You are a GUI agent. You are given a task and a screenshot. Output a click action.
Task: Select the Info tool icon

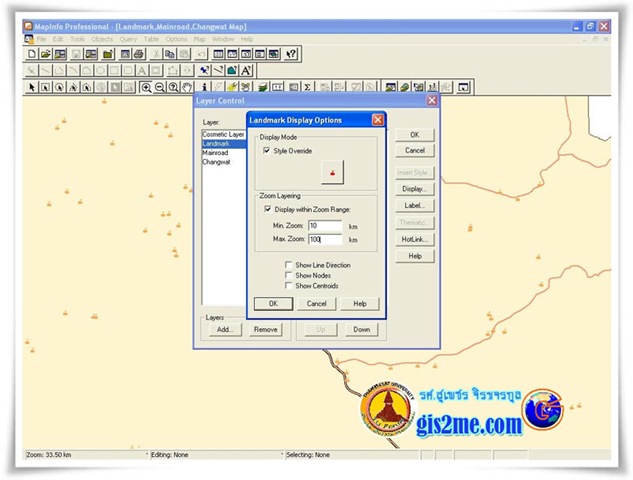pyautogui.click(x=204, y=87)
